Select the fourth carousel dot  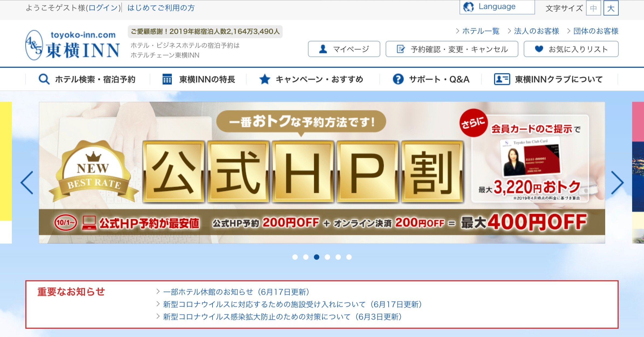[x=327, y=257]
